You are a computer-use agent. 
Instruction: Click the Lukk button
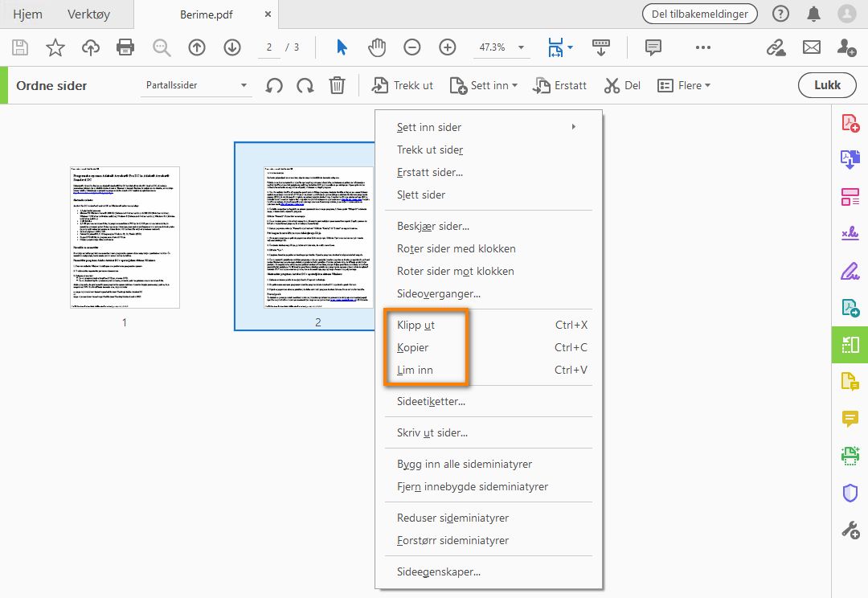coord(827,85)
